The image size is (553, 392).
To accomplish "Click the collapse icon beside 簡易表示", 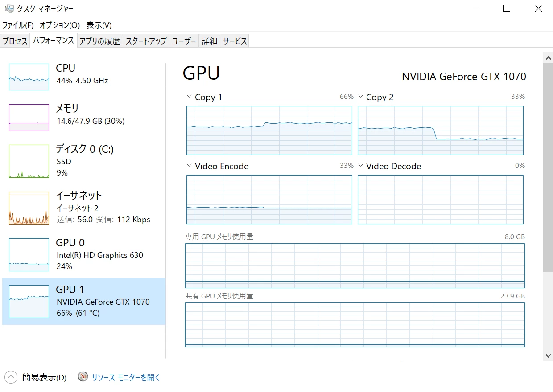I will 11,377.
